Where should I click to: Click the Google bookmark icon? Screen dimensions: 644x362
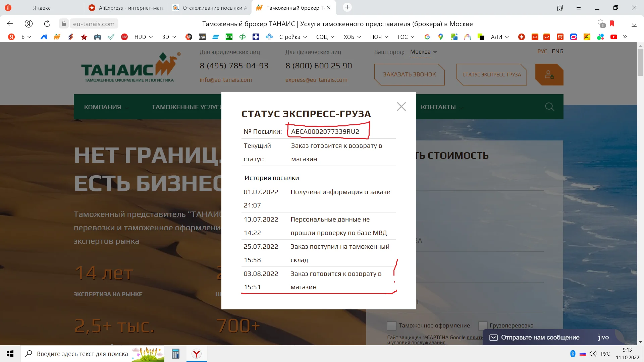[427, 37]
